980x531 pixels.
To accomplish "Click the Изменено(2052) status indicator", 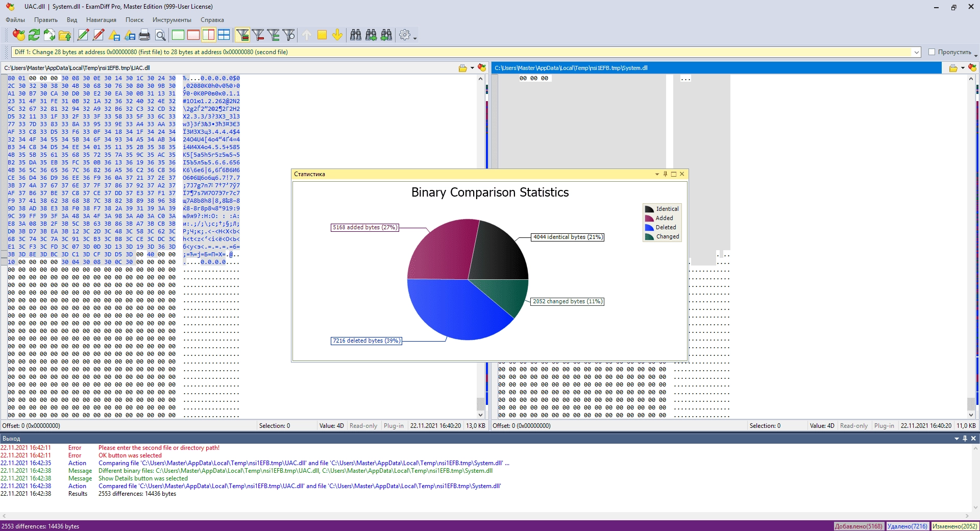I will pyautogui.click(x=954, y=526).
